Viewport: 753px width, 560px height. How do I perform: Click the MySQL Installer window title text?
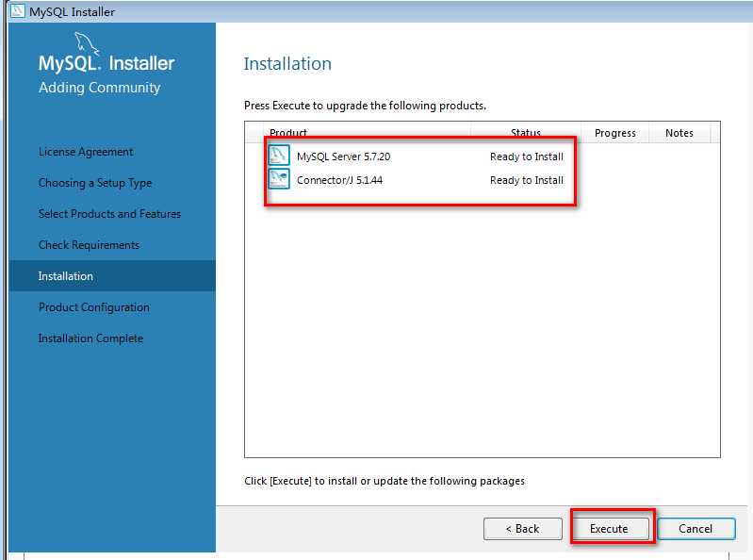coord(72,11)
